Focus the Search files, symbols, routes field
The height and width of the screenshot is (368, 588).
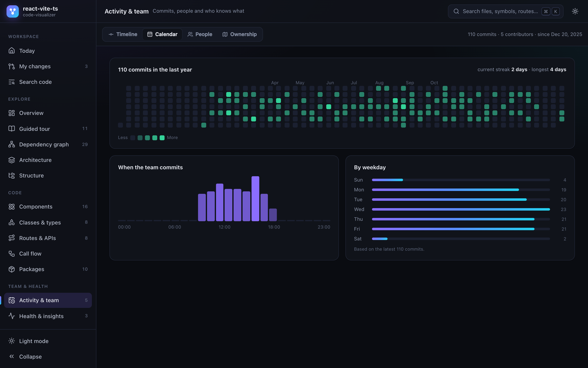(x=505, y=11)
